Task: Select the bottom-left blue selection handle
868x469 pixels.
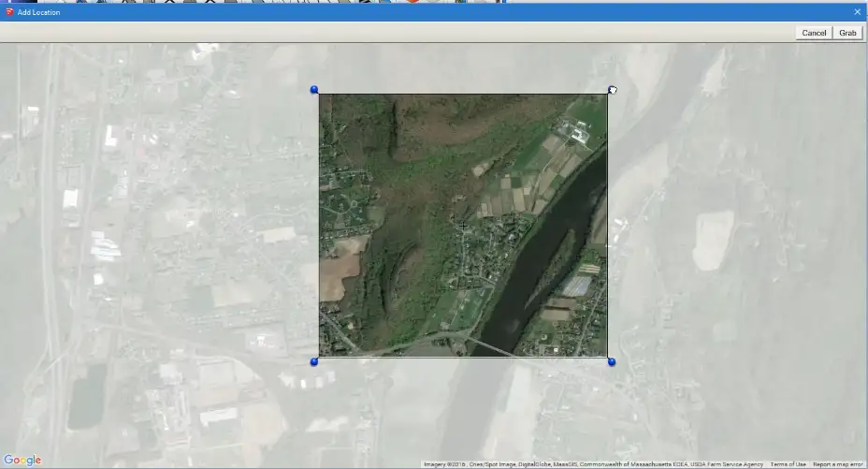Action: 314,361
